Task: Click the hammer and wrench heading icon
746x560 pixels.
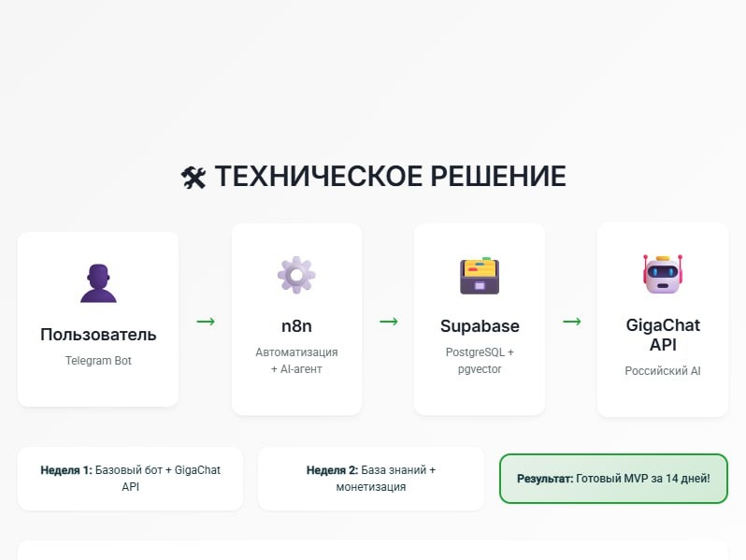Action: coord(194,178)
